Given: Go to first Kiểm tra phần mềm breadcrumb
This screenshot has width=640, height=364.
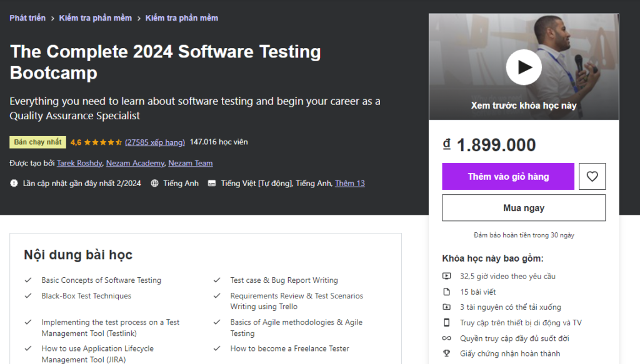Looking at the screenshot, I should (x=96, y=18).
